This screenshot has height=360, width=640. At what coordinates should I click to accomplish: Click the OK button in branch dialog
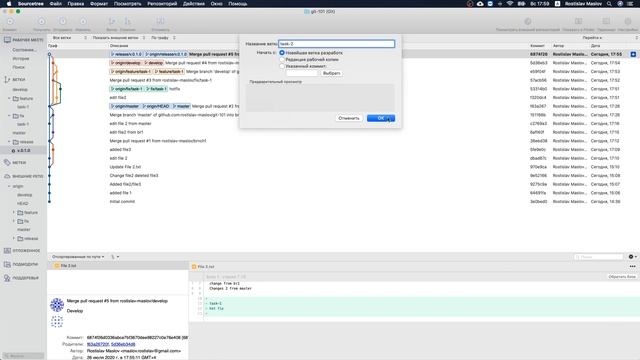pyautogui.click(x=380, y=118)
